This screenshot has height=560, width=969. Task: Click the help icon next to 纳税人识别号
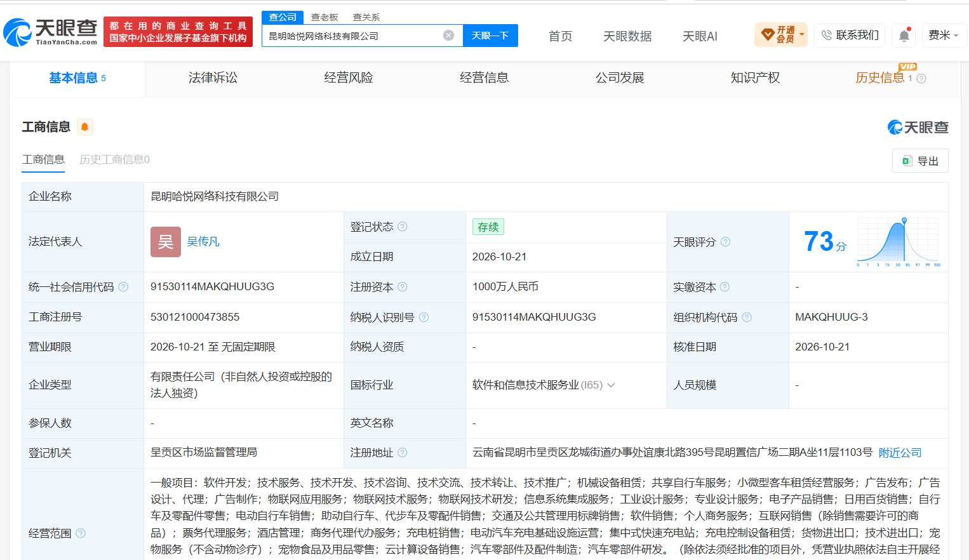(424, 317)
